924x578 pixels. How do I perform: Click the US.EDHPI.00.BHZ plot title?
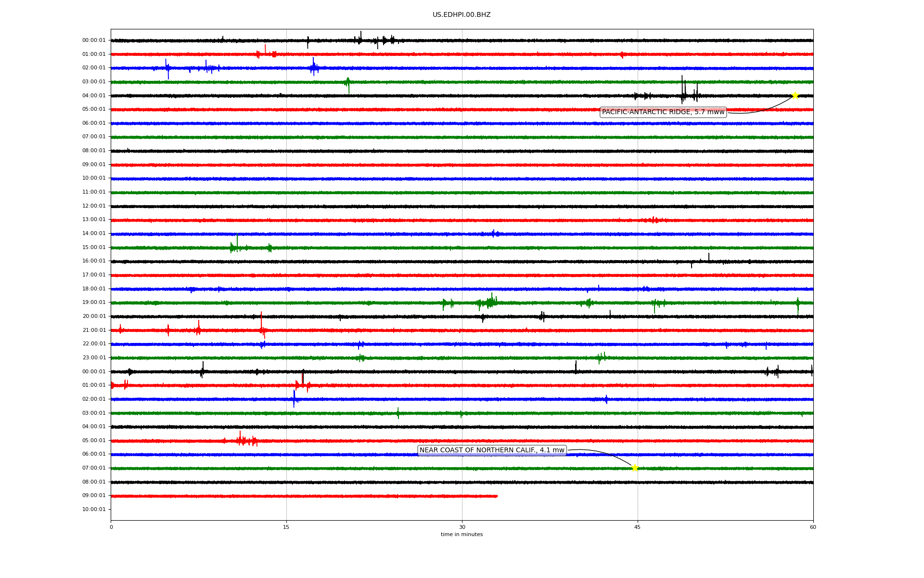coord(462,15)
